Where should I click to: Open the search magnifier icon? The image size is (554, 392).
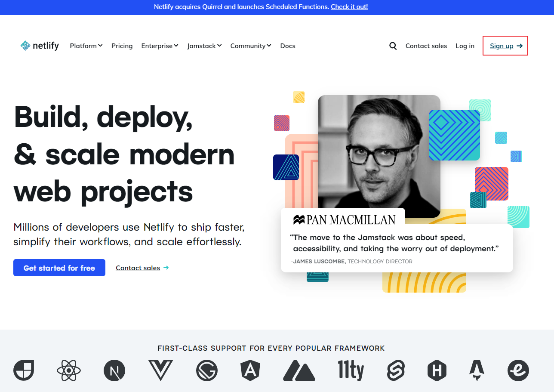pyautogui.click(x=393, y=46)
